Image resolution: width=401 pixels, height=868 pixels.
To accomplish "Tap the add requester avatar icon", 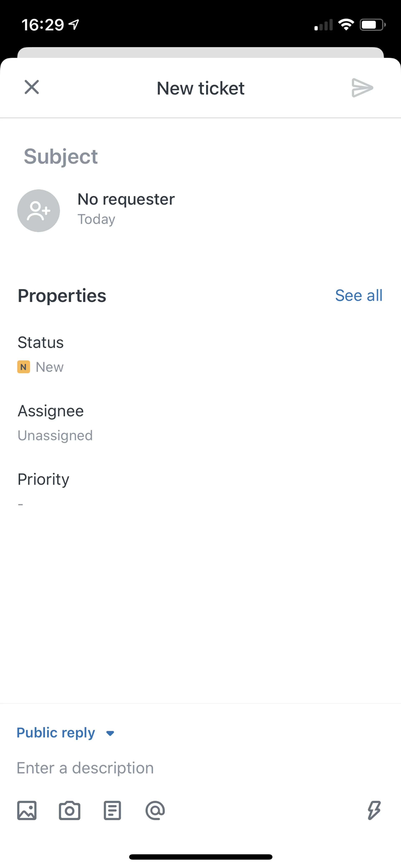I will coord(39,211).
